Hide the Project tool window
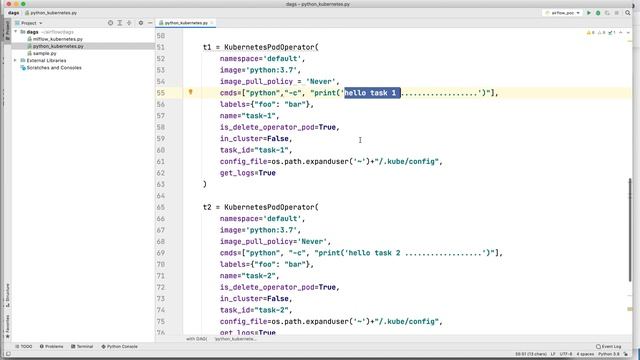The width and height of the screenshot is (640, 360). coord(150,23)
